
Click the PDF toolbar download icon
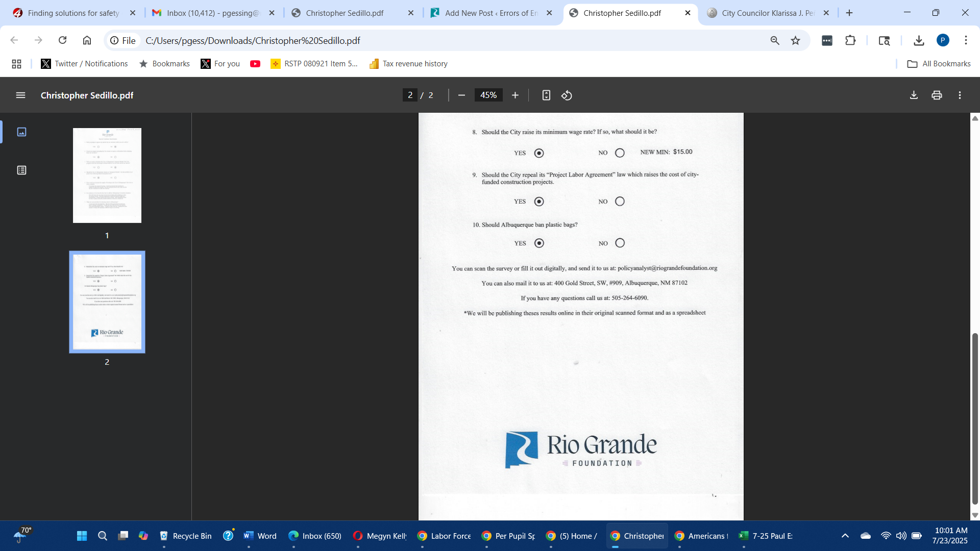[x=914, y=95]
